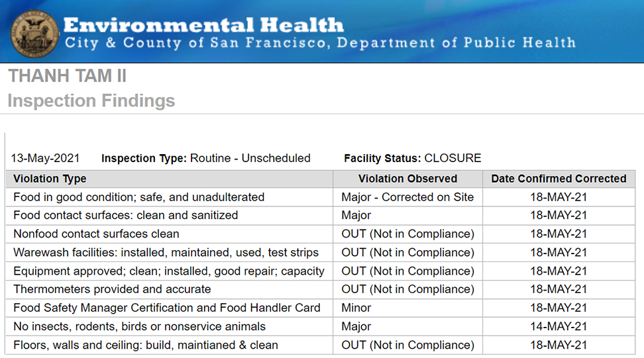Click the Nonfood contact surfaces clean row
The image size is (644, 358).
tap(96, 234)
